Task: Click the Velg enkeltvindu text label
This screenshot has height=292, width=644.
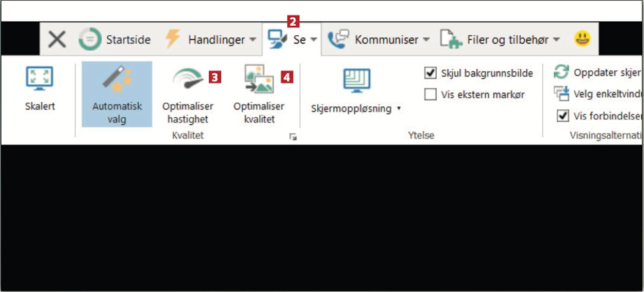Action: [x=608, y=94]
